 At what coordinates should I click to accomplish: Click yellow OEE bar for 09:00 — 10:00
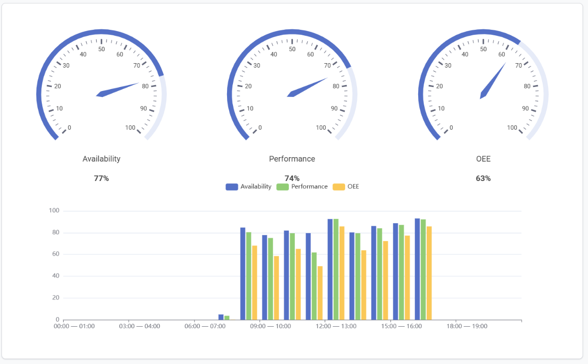276,288
